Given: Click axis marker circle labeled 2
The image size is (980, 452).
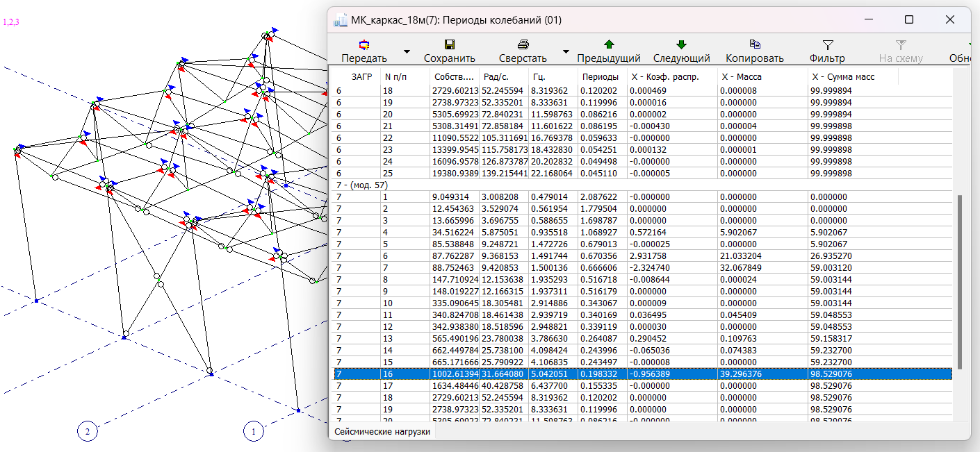Looking at the screenshot, I should [x=87, y=432].
